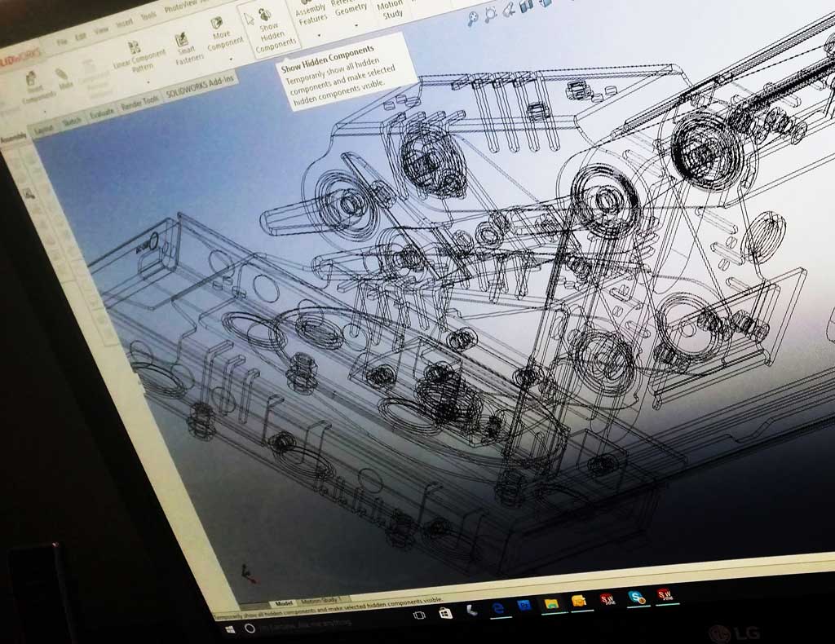Open Task View from the taskbar
Screen dimensions: 835x644
(x=419, y=615)
